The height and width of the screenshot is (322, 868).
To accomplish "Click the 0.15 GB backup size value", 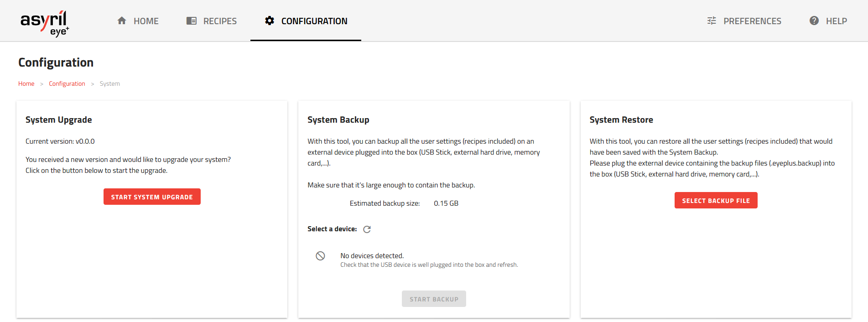I will click(x=446, y=203).
